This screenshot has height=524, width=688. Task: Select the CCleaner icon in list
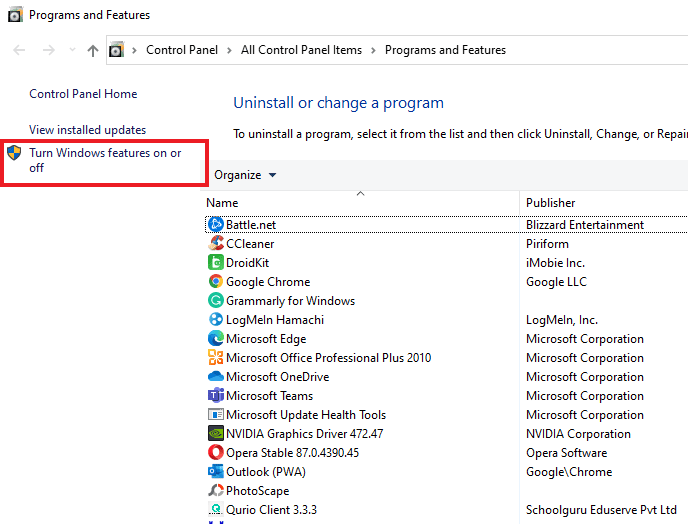pyautogui.click(x=216, y=244)
